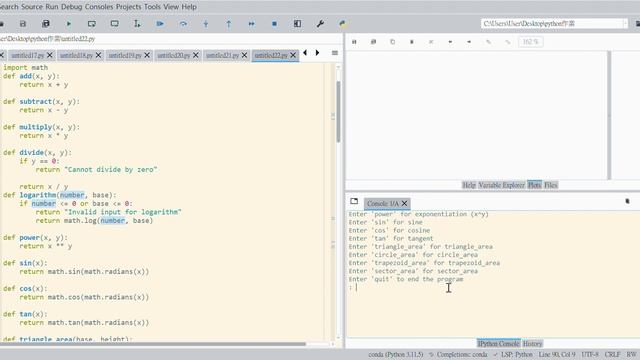The width and height of the screenshot is (640, 360).
Task: Copy plot to clipboard icon
Action: coord(393,42)
